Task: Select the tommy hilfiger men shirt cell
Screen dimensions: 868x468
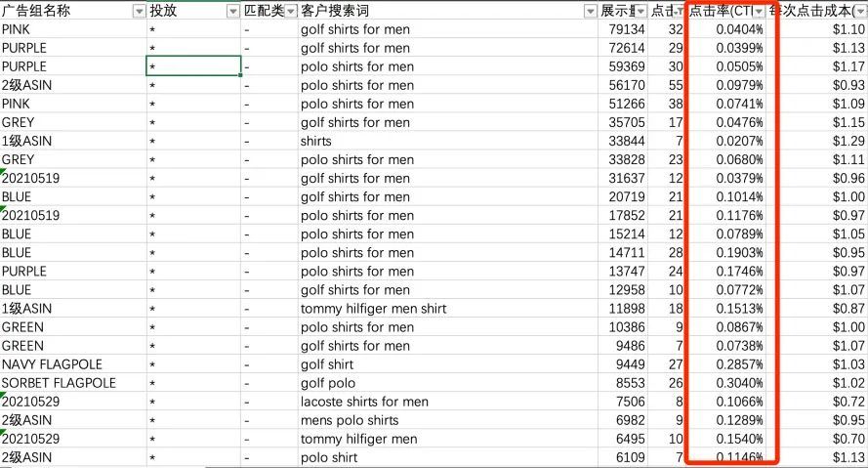Action: (448, 309)
